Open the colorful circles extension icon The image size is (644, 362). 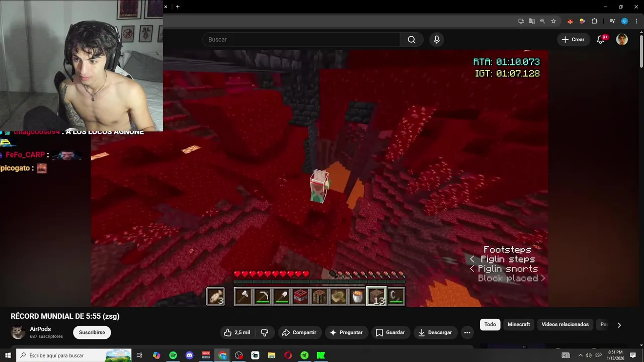coord(582,21)
